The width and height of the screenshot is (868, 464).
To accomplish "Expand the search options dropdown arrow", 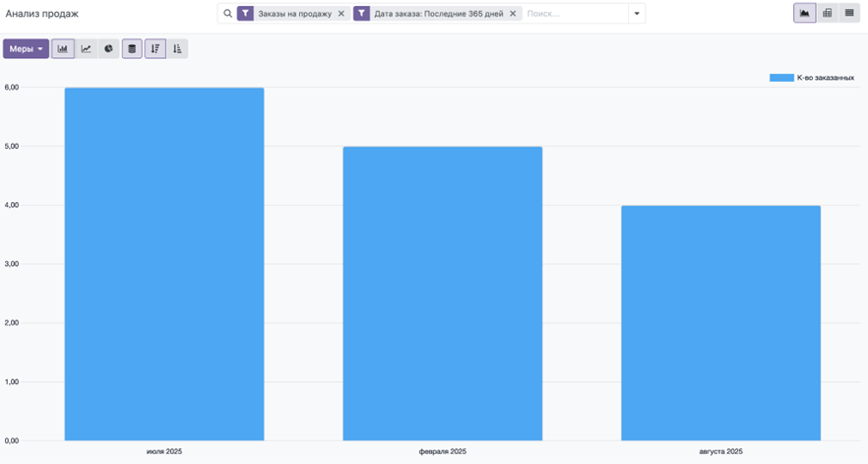I will coord(637,14).
